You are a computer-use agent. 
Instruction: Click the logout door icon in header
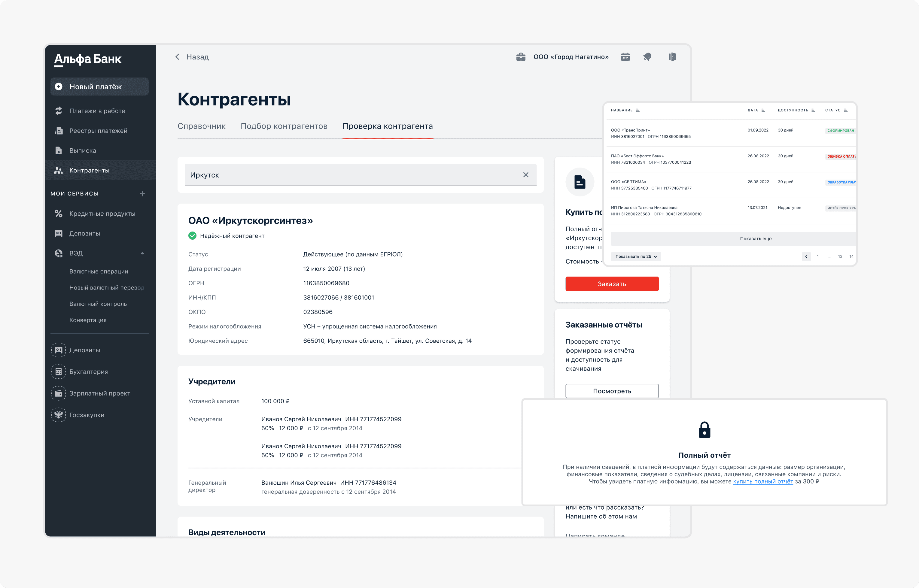click(x=672, y=57)
